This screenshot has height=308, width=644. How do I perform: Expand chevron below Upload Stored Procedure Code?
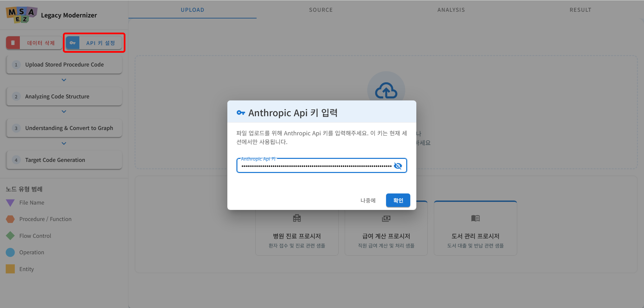tap(64, 80)
